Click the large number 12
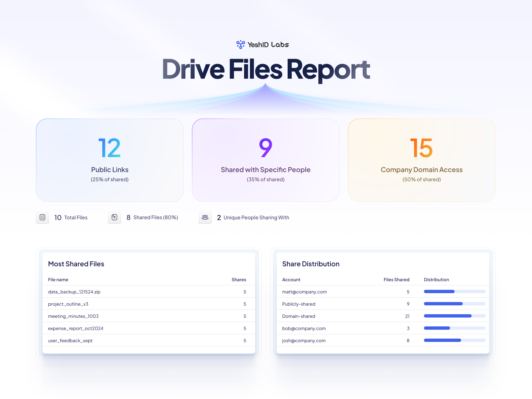 coord(110,148)
